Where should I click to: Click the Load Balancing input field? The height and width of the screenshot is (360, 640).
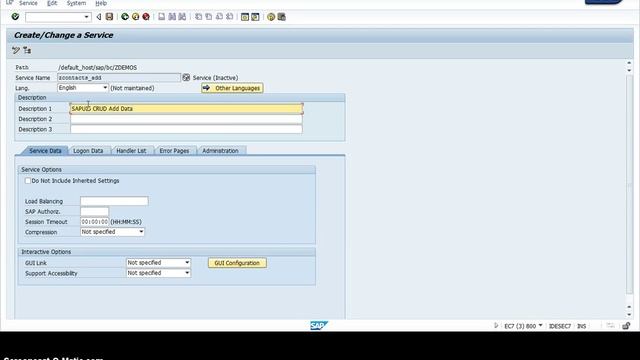(114, 201)
